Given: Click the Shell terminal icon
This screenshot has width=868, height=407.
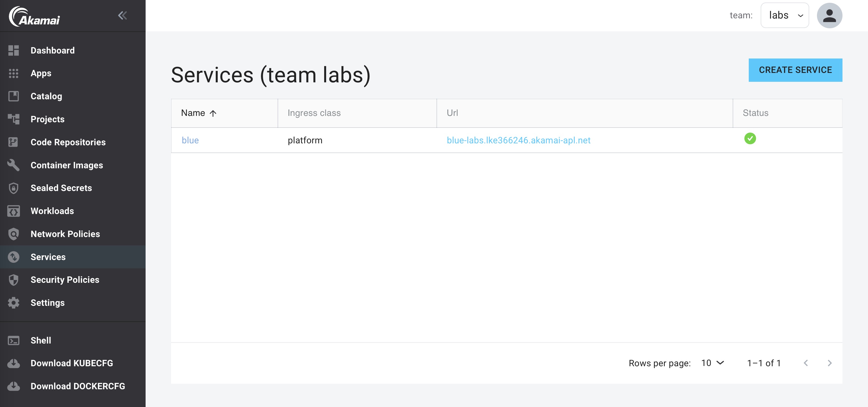Looking at the screenshot, I should (x=14, y=340).
